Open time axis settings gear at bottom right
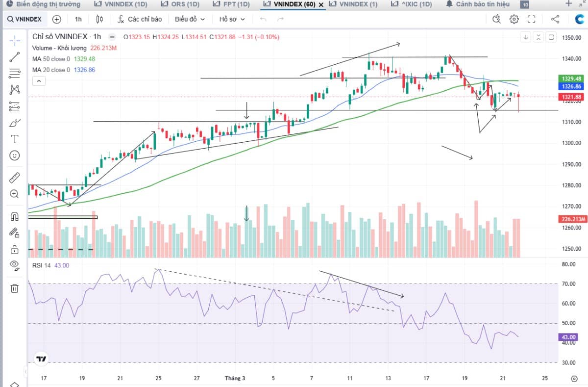This screenshot has height=387, width=588. (574, 379)
